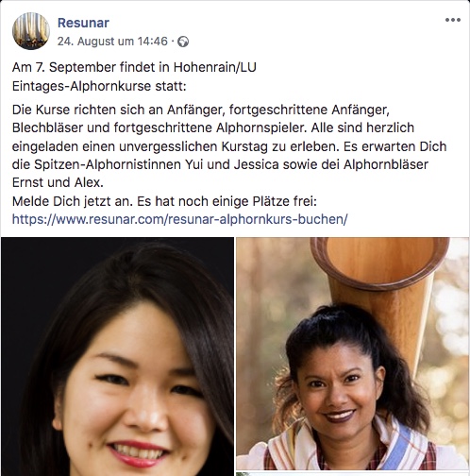Open the right photo of woman with alphorn

(x=352, y=353)
